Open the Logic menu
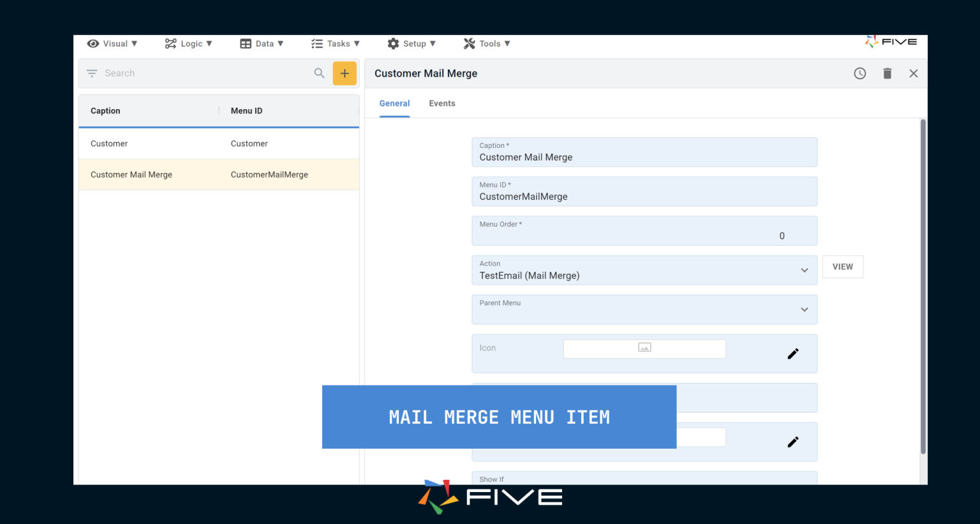The height and width of the screenshot is (524, 980). click(x=188, y=43)
